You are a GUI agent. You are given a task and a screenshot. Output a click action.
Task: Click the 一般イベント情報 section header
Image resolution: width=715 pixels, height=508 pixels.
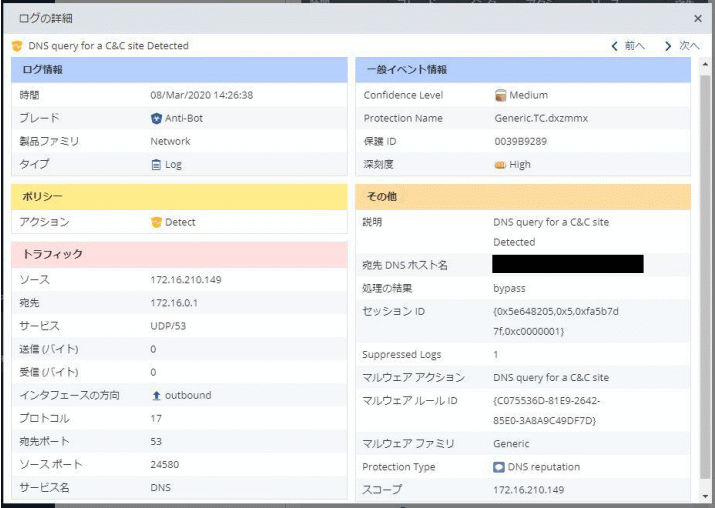(522, 70)
